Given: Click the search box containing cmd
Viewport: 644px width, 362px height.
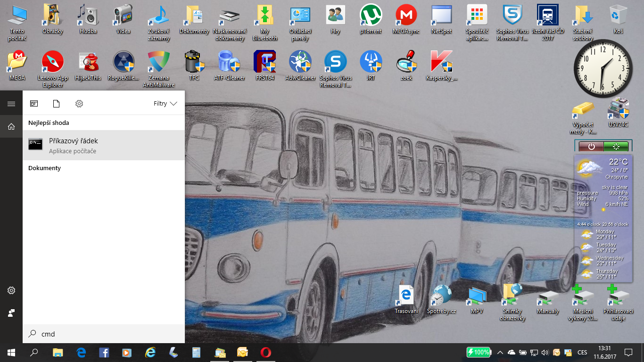Looking at the screenshot, I should (x=104, y=334).
